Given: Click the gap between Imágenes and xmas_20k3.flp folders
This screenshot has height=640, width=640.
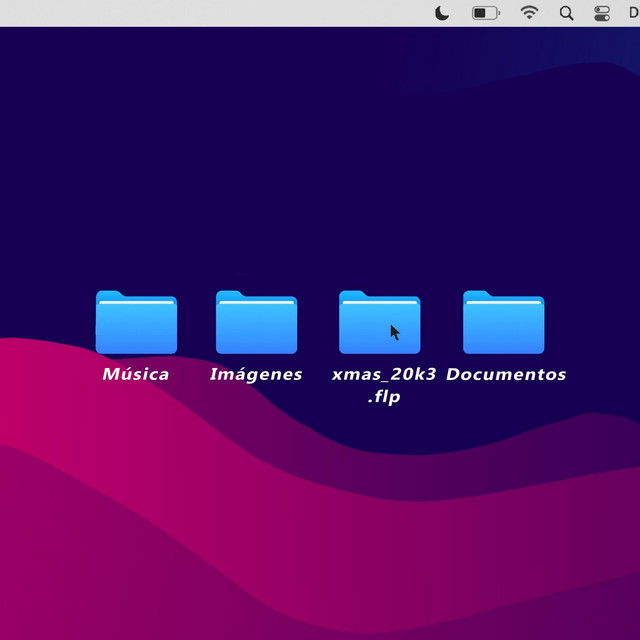Looking at the screenshot, I should tap(318, 323).
